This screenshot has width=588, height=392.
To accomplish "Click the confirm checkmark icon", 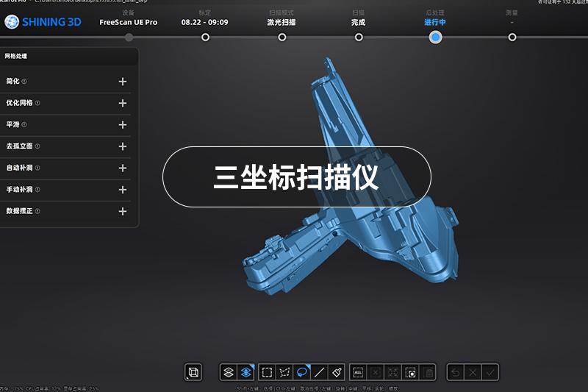I will point(490,372).
